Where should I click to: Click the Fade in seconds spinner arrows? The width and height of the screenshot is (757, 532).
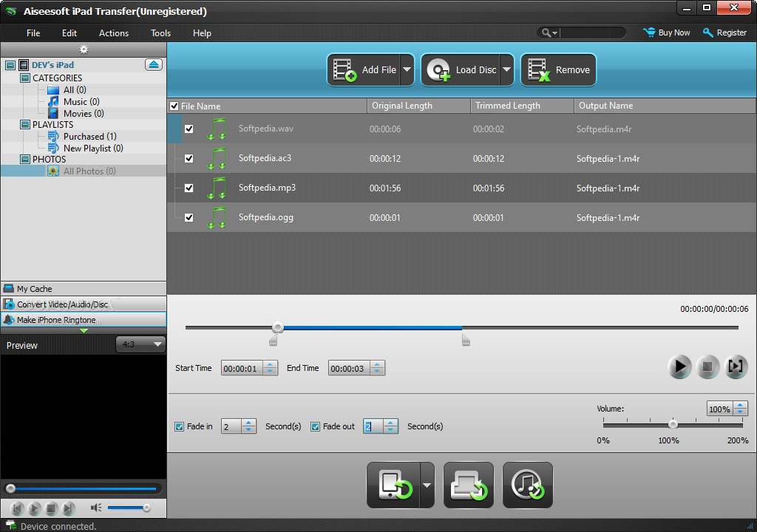click(x=248, y=426)
